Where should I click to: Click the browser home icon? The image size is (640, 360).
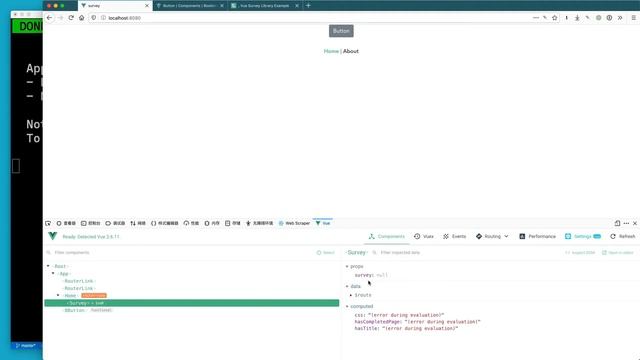82,18
